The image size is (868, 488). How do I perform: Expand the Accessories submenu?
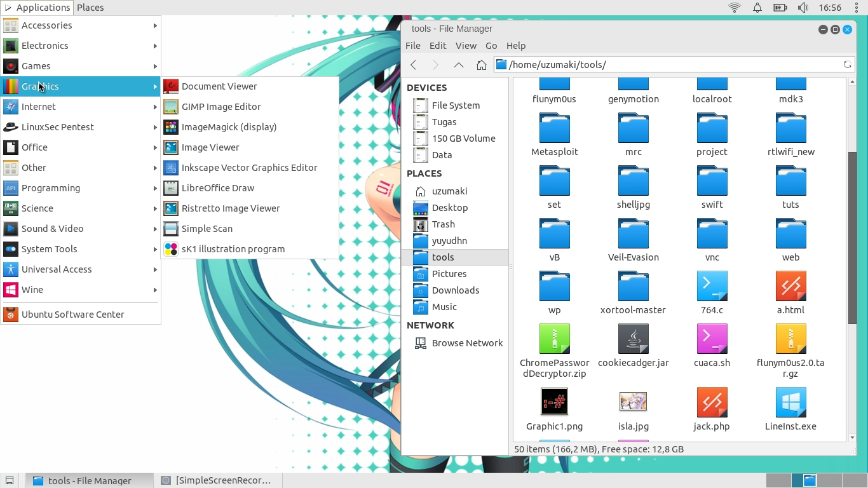(x=81, y=25)
